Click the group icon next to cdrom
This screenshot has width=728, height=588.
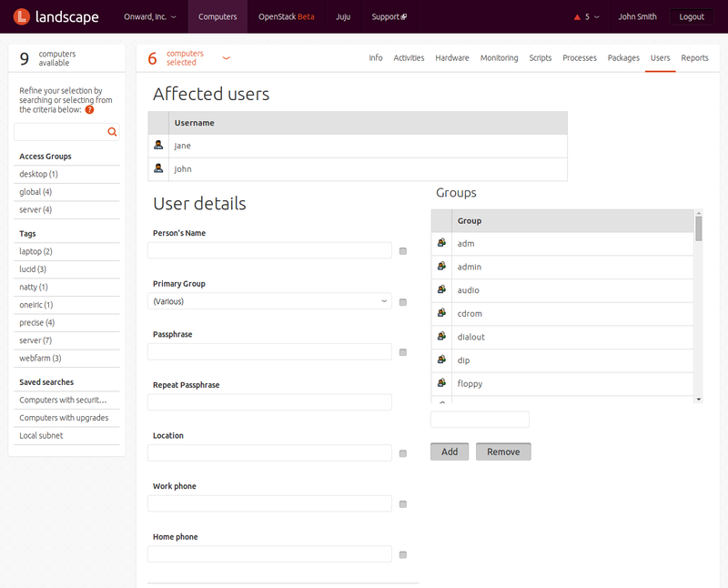(x=441, y=314)
